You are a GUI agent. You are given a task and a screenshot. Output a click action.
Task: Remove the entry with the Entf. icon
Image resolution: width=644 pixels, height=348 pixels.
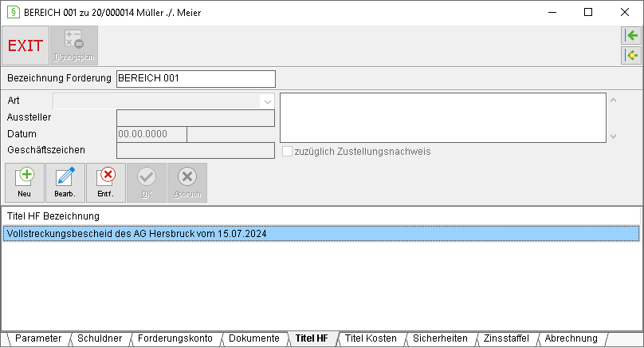click(105, 183)
